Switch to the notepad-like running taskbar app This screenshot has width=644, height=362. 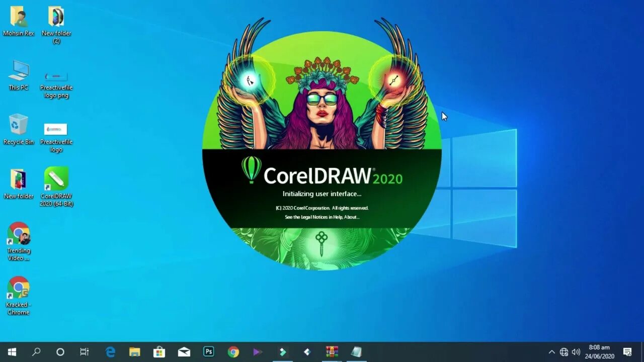point(356,352)
